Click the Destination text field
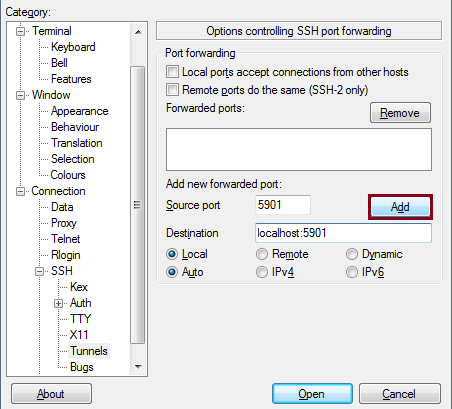 (x=343, y=233)
